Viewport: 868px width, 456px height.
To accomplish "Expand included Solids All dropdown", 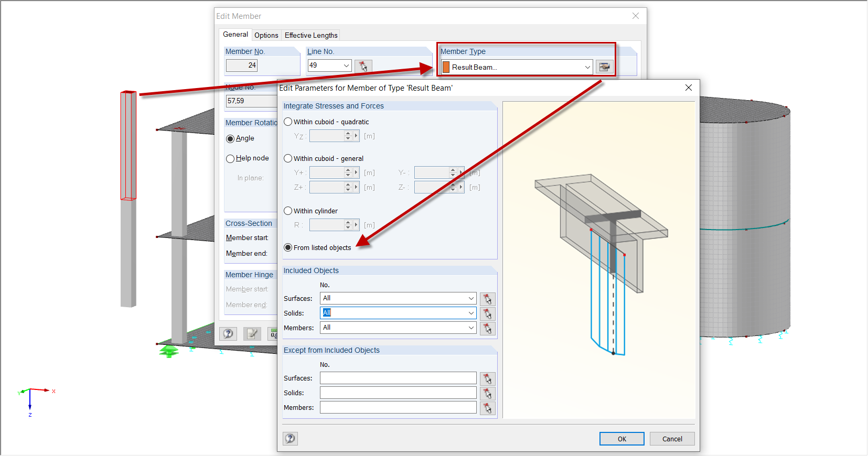I will click(x=471, y=313).
